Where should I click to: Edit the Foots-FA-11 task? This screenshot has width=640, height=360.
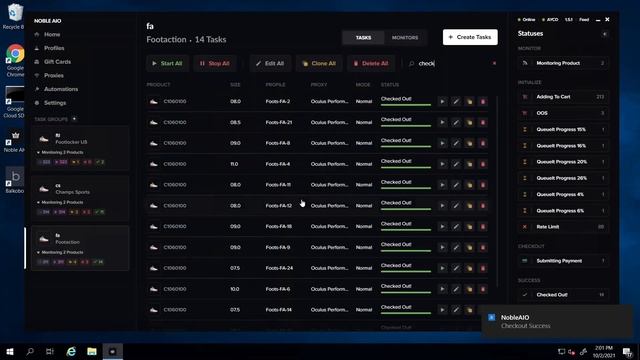(x=456, y=184)
